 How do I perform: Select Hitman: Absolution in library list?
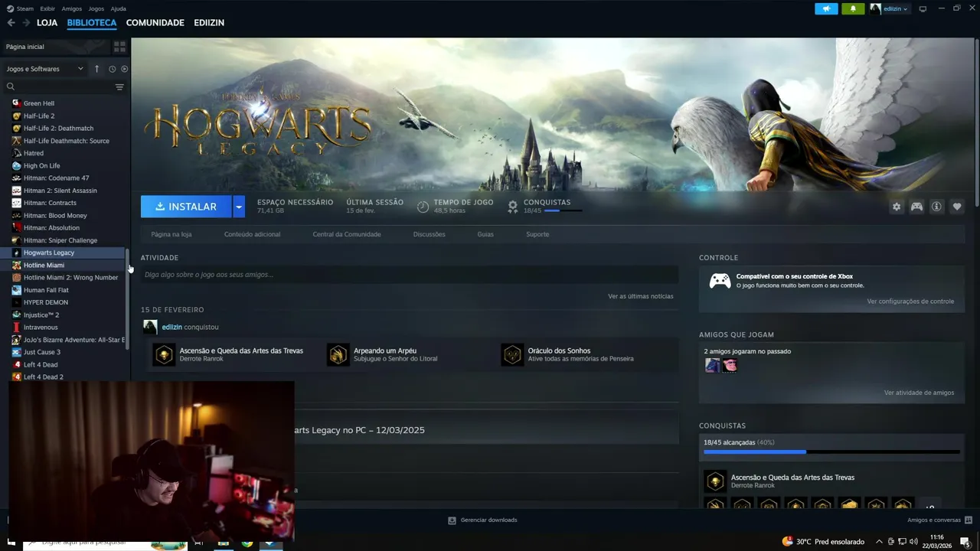(x=63, y=228)
